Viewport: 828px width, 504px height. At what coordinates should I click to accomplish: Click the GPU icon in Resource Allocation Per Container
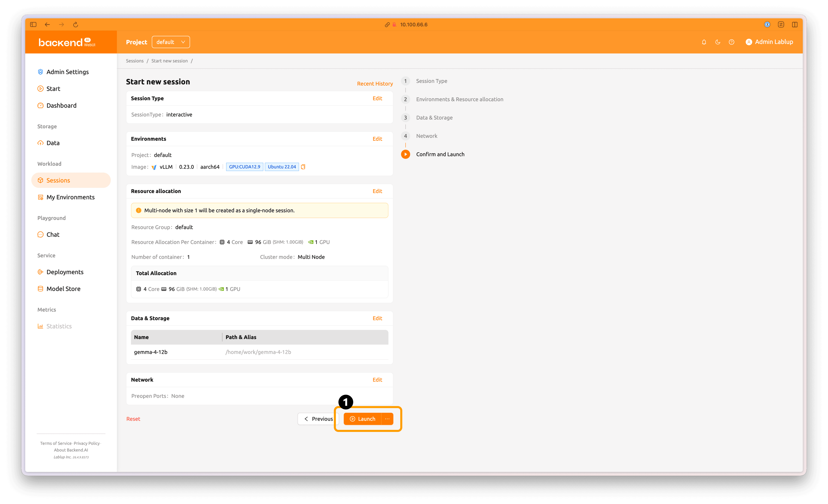click(311, 242)
